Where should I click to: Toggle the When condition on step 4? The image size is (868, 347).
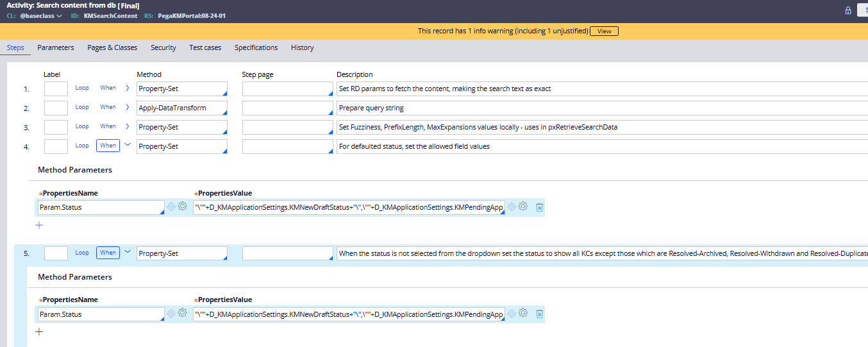108,146
